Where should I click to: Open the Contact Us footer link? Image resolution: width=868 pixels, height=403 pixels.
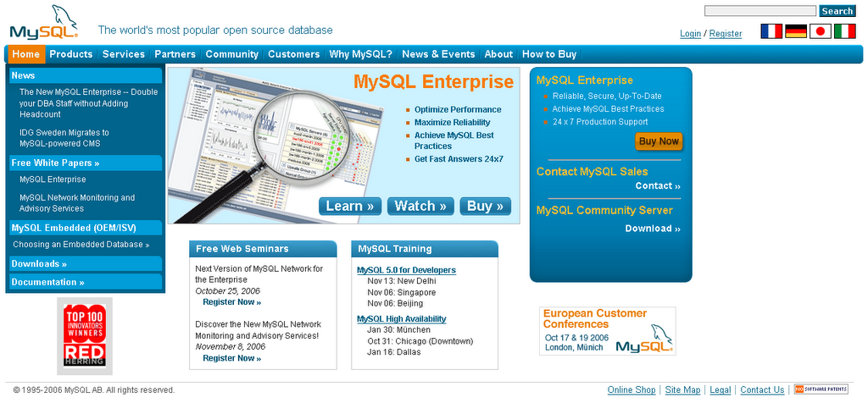[762, 389]
